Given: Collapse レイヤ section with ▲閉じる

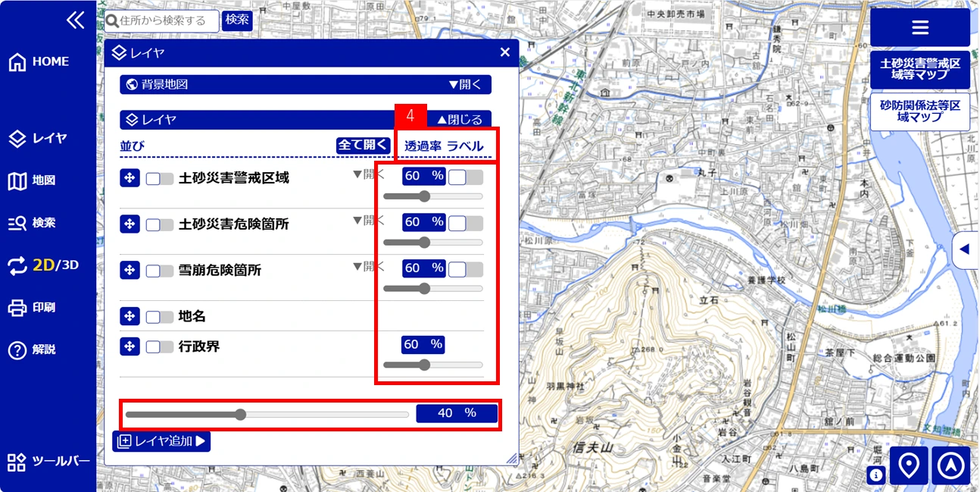Looking at the screenshot, I should [460, 120].
